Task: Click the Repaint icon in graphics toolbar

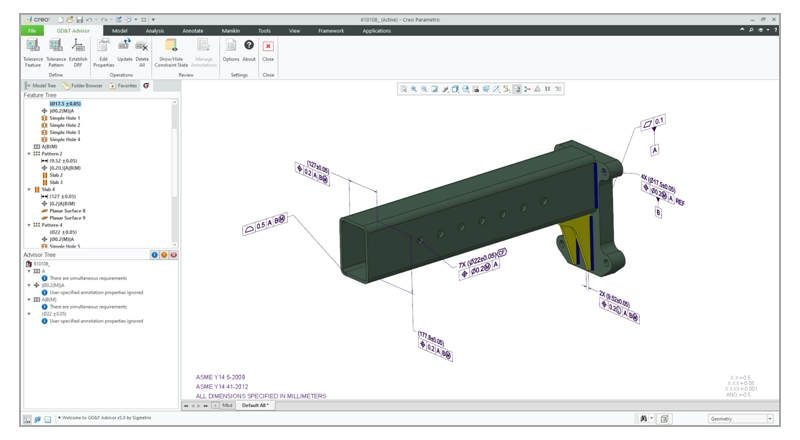Action: 434,89
